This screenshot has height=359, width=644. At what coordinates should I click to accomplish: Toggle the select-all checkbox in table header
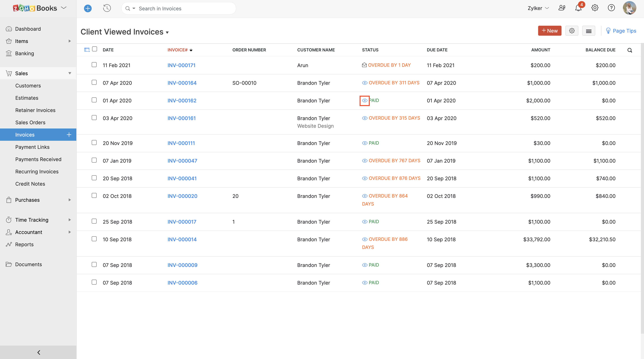click(x=95, y=49)
